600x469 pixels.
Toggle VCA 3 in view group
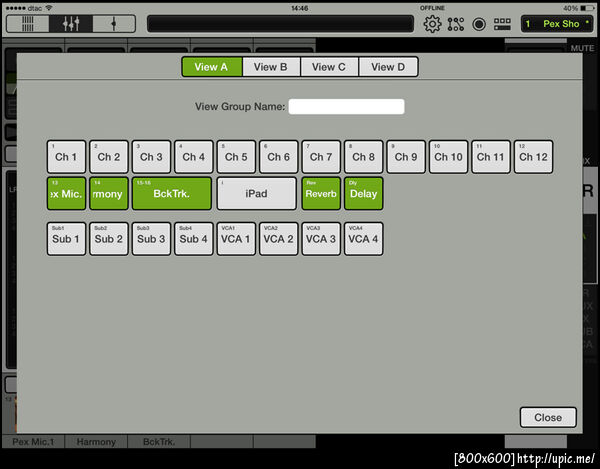(321, 239)
